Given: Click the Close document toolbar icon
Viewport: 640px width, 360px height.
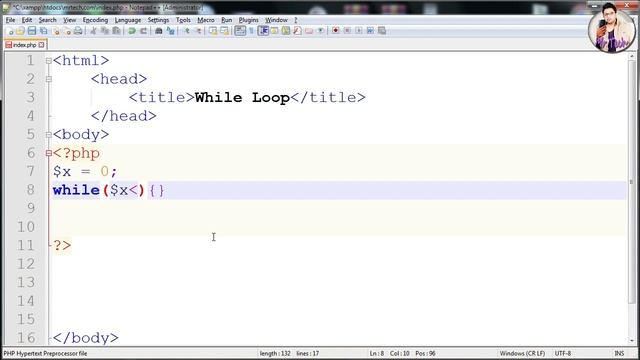Looking at the screenshot, I should (56, 31).
